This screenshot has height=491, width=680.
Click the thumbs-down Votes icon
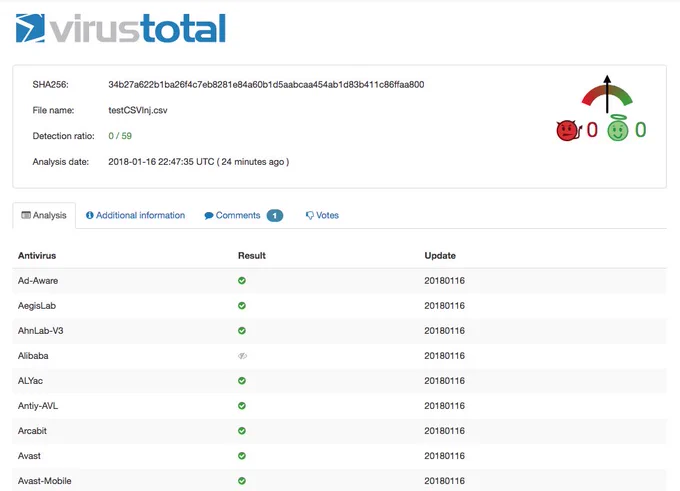[310, 216]
